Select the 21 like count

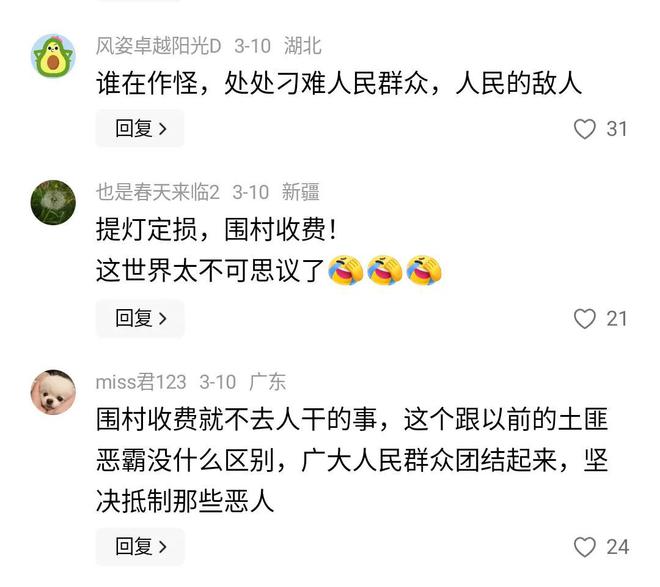coord(617,319)
